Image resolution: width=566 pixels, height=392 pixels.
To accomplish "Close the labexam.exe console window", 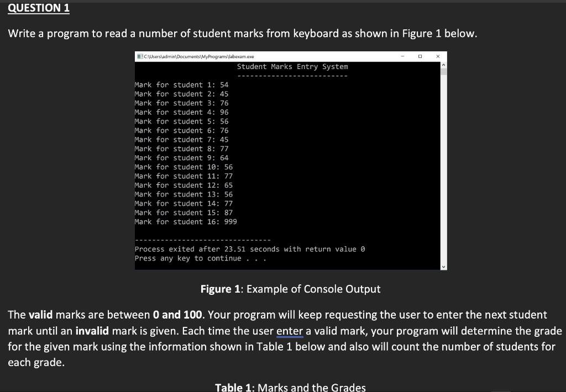I will pyautogui.click(x=438, y=56).
